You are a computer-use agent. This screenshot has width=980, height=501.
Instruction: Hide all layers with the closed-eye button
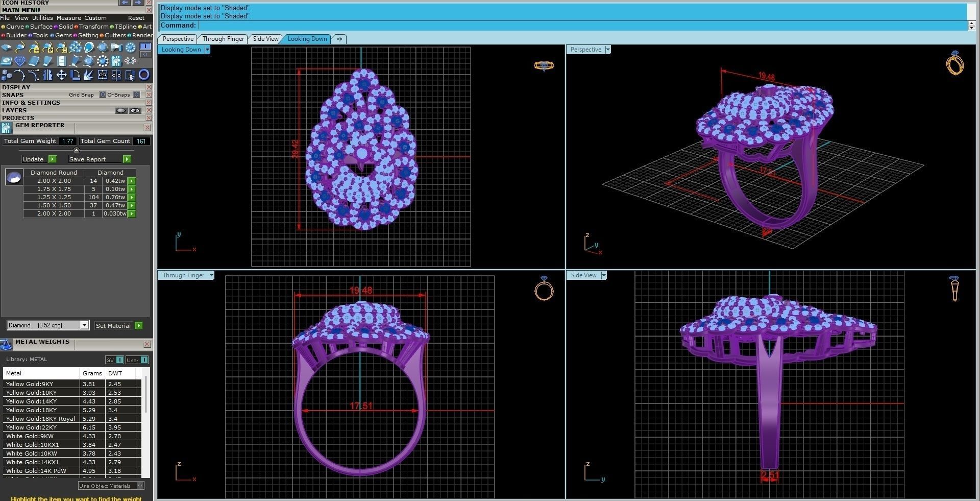pyautogui.click(x=121, y=110)
